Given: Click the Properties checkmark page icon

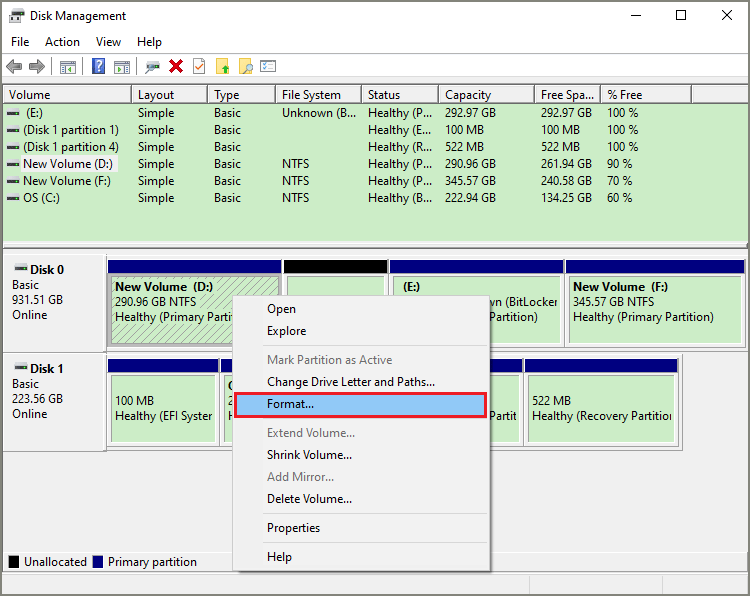Looking at the screenshot, I should (199, 66).
